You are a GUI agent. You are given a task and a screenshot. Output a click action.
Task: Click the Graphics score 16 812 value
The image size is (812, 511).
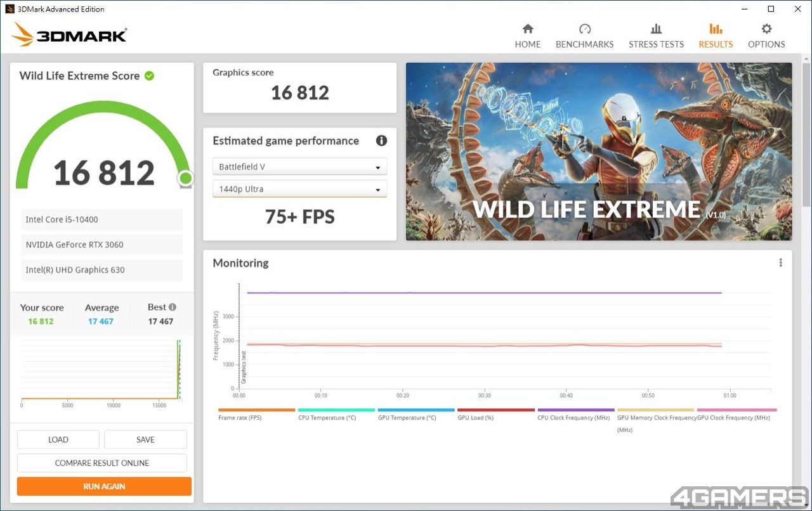300,93
